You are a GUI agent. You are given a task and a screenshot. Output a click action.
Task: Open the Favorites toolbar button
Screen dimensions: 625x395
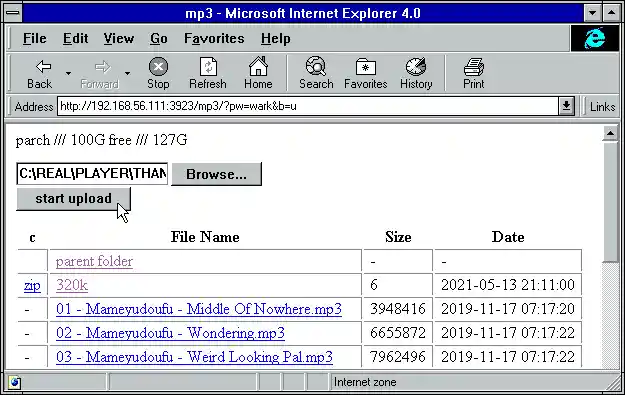click(x=366, y=74)
